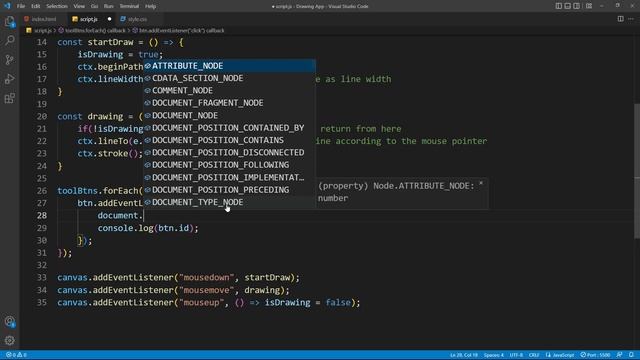Open the Run menu

point(109,6)
